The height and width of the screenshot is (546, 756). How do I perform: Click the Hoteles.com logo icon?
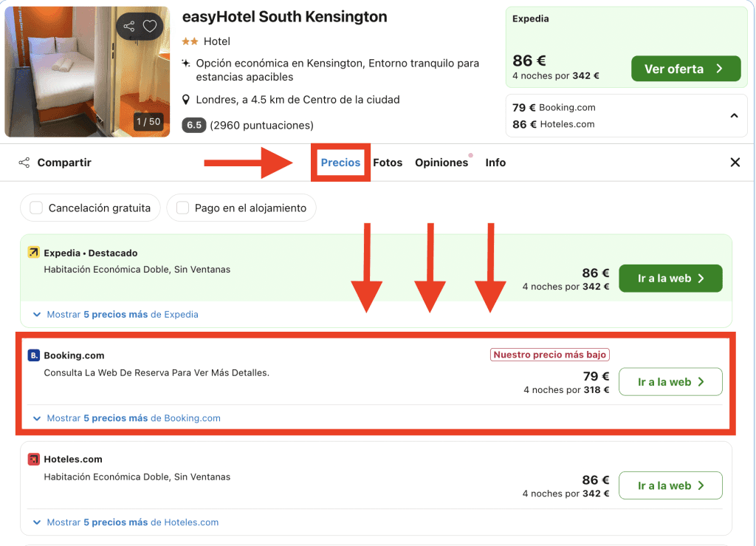pyautogui.click(x=33, y=460)
